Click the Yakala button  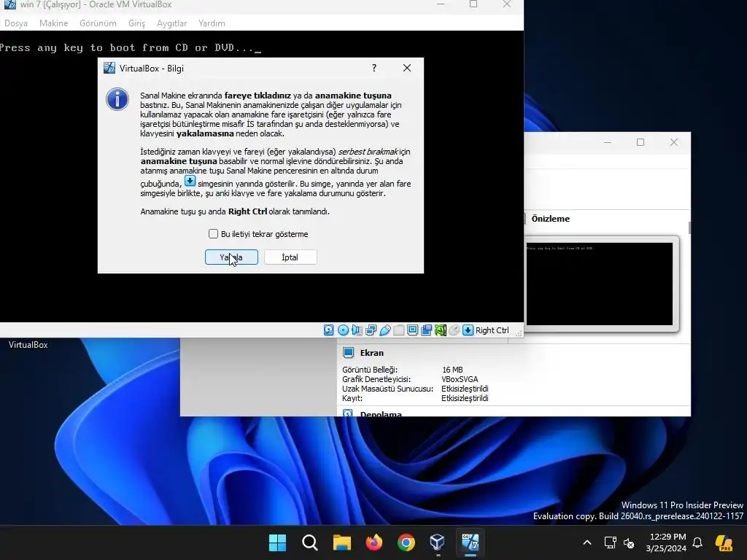(x=231, y=257)
